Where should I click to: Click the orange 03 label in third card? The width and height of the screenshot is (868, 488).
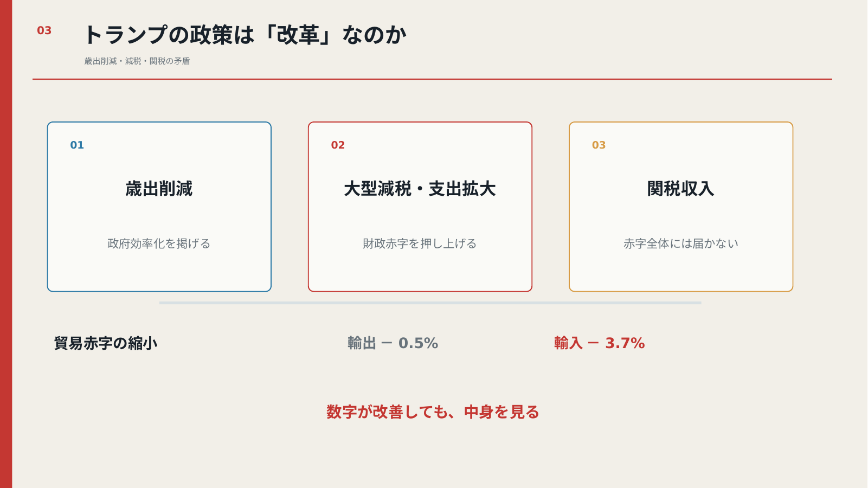599,145
